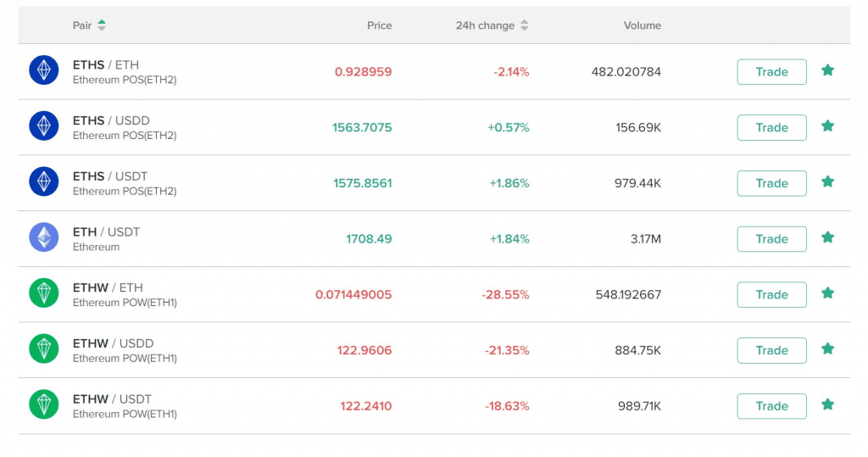Click the volume 548.192667
Screen dimensions: 868x457
click(628, 295)
